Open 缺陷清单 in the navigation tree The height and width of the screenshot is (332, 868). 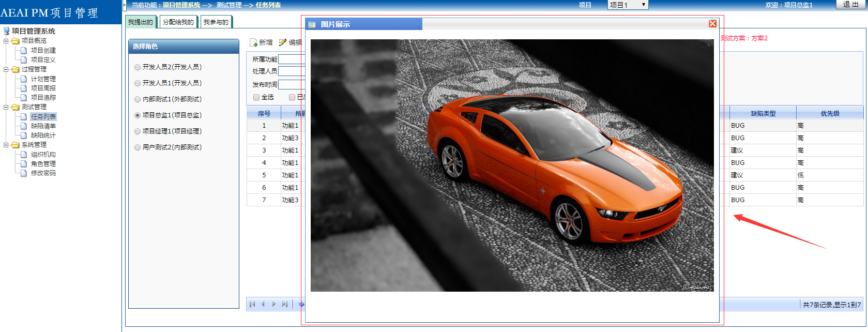tap(43, 126)
